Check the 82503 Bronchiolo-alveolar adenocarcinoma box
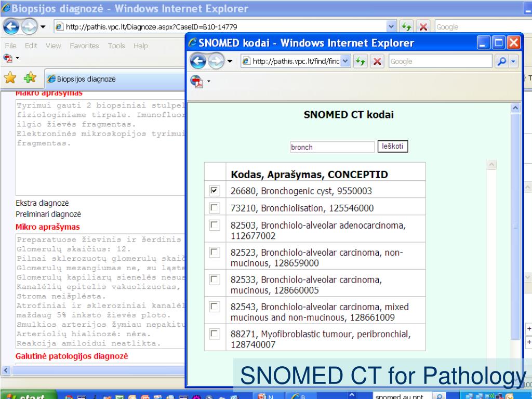This screenshot has width=532, height=399. pyautogui.click(x=215, y=225)
